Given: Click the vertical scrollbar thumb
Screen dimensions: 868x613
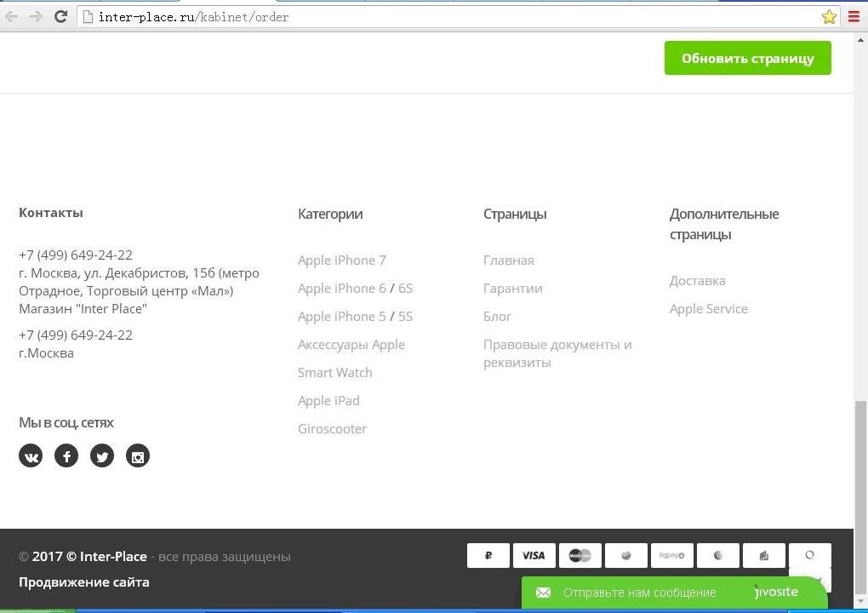Looking at the screenshot, I should tap(861, 496).
